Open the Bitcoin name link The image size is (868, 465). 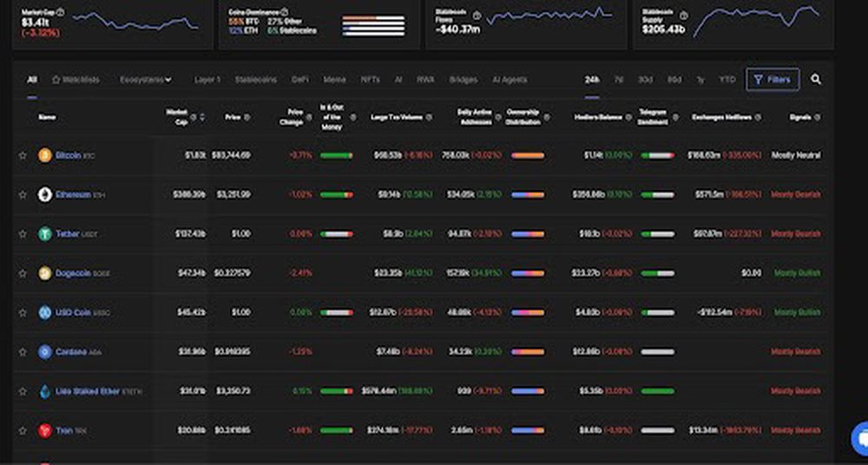coord(68,155)
